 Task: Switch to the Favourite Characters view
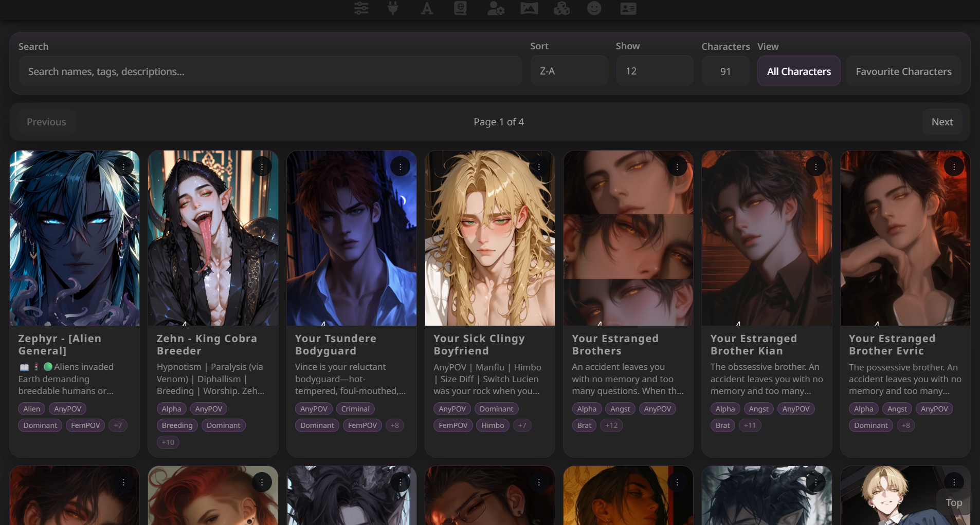coord(904,71)
